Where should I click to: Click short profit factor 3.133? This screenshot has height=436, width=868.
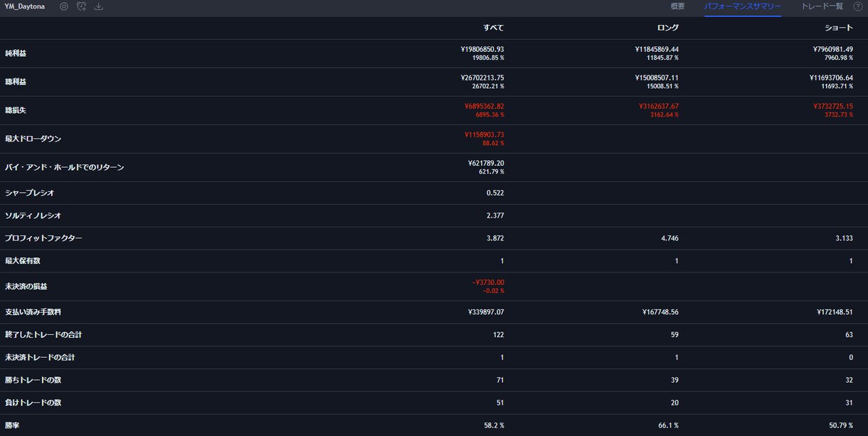(844, 238)
